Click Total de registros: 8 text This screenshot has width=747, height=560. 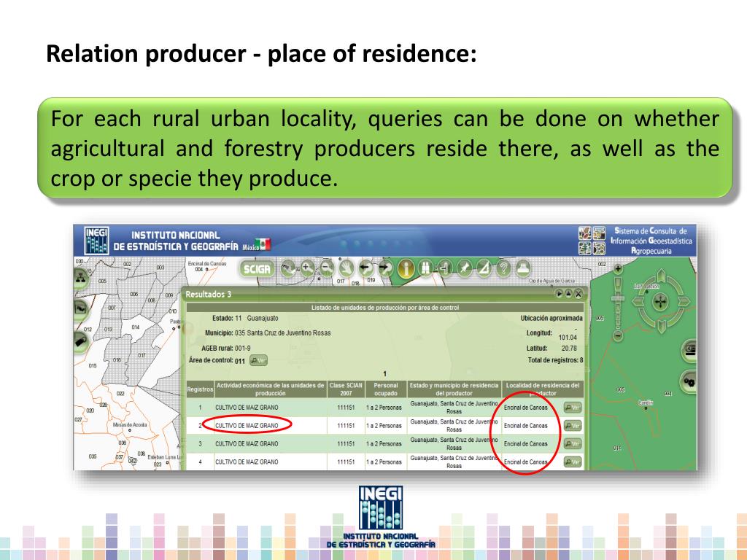555,360
